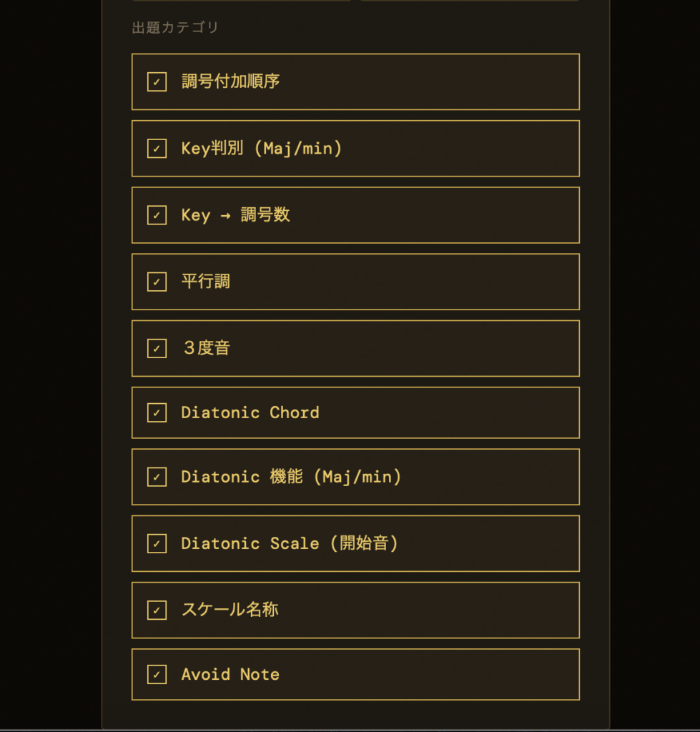The width and height of the screenshot is (700, 732).
Task: Uncheck the 3度音 checkbox
Action: pos(157,348)
